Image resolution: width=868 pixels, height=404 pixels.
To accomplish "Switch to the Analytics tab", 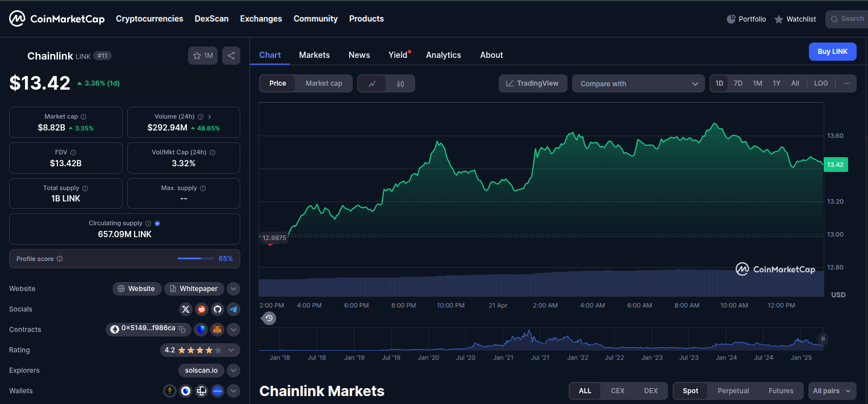I will click(x=444, y=55).
